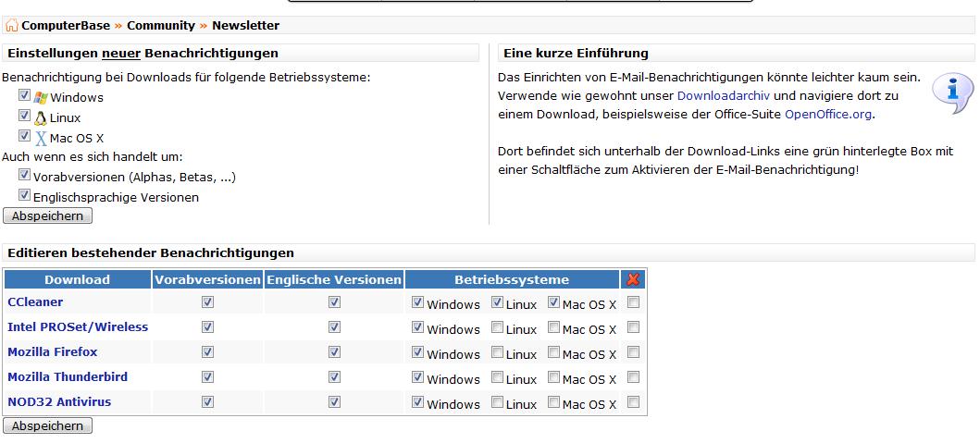Toggle NOD32 Antivirus Englische Versionen checkbox
The width and height of the screenshot is (980, 443).
coord(334,401)
